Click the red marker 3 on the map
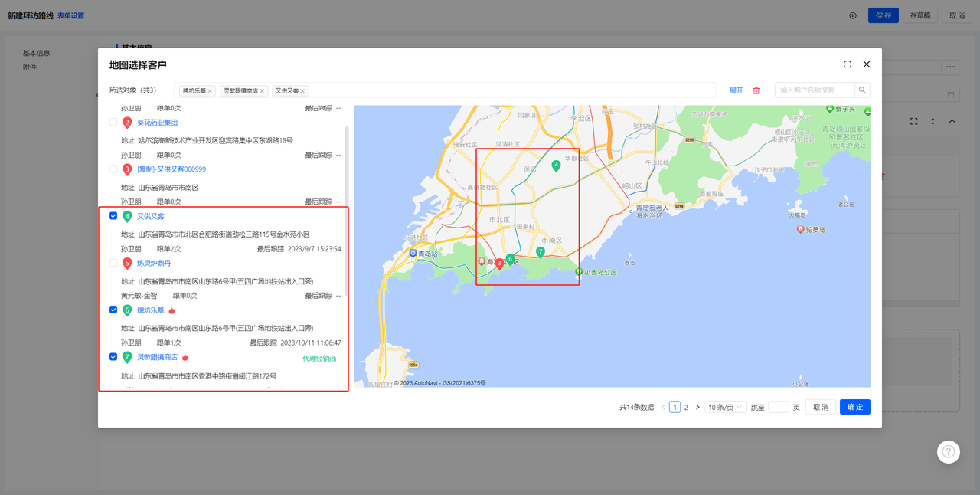980x495 pixels. [499, 264]
